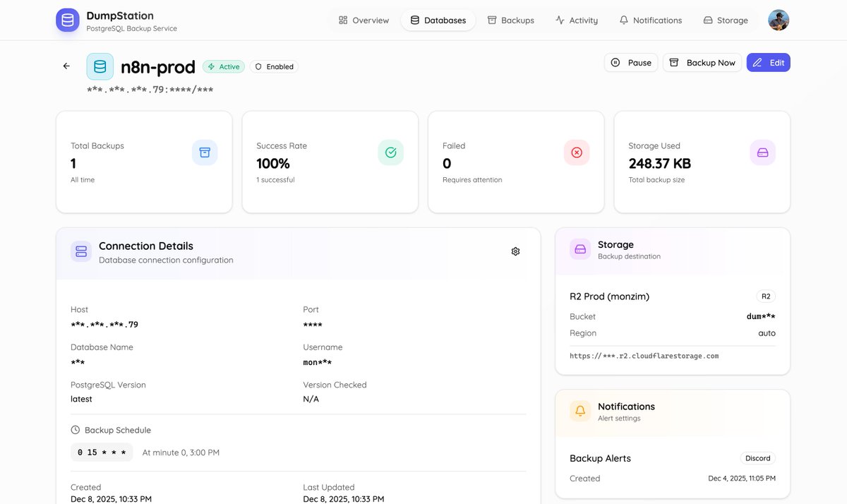This screenshot has width=847, height=504.
Task: Toggle the Active status badge
Action: pyautogui.click(x=223, y=66)
